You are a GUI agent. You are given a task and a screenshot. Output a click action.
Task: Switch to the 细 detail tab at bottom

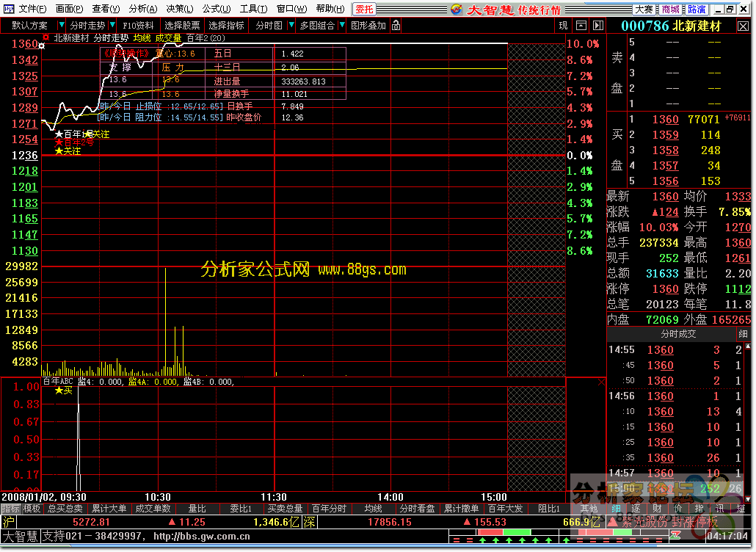pos(617,509)
